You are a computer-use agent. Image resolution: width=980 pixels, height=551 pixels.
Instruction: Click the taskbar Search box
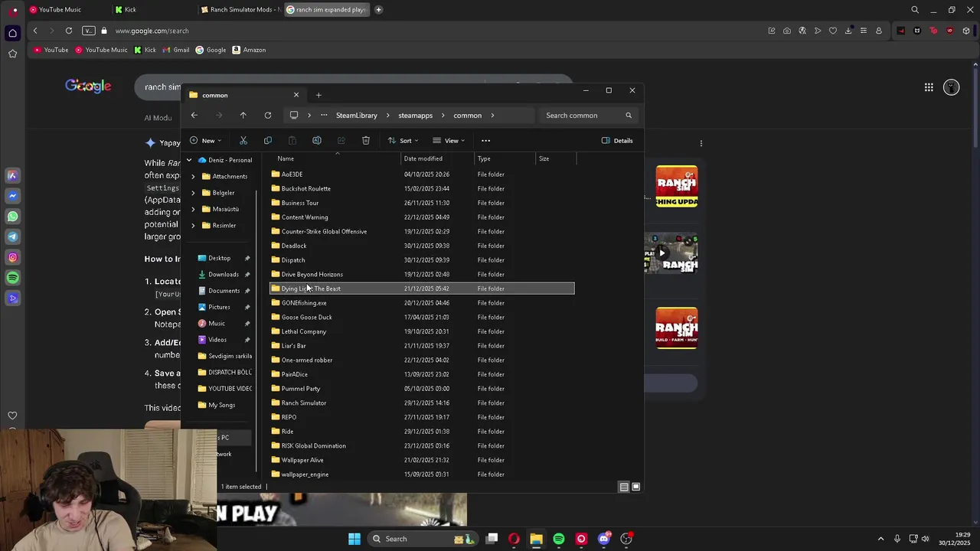(x=423, y=539)
